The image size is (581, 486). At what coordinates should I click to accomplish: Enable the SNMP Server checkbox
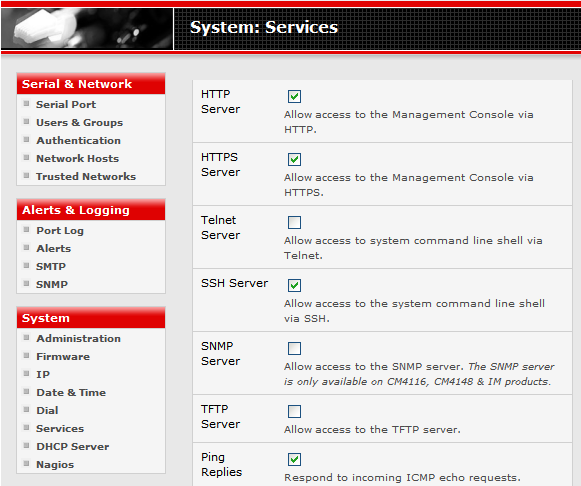click(x=294, y=348)
